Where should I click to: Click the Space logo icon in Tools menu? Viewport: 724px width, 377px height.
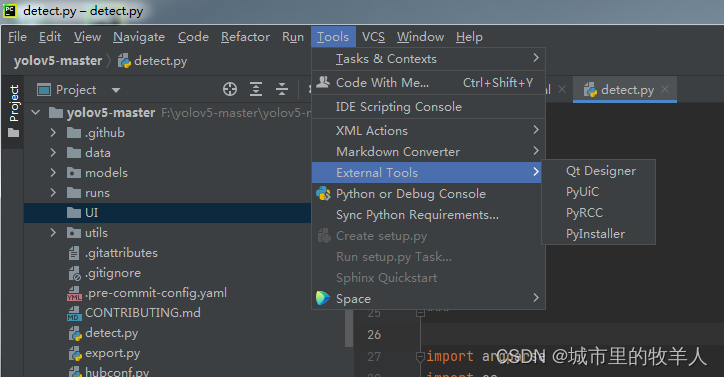pos(323,298)
